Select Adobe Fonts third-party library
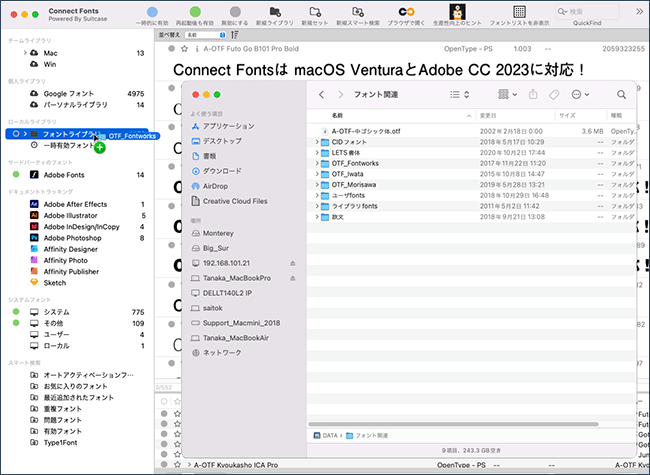Screen dimensions: 650x475 coord(64,175)
